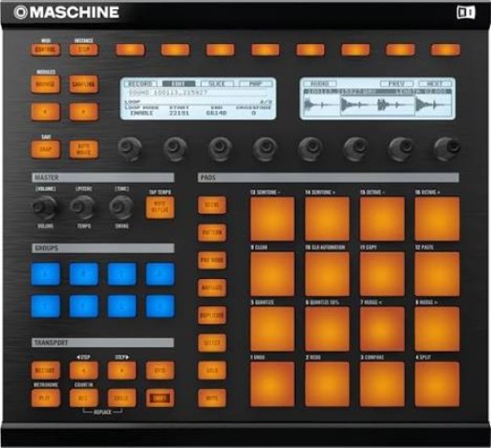
Task: Toggle the MUTE button
Action: 212,398
